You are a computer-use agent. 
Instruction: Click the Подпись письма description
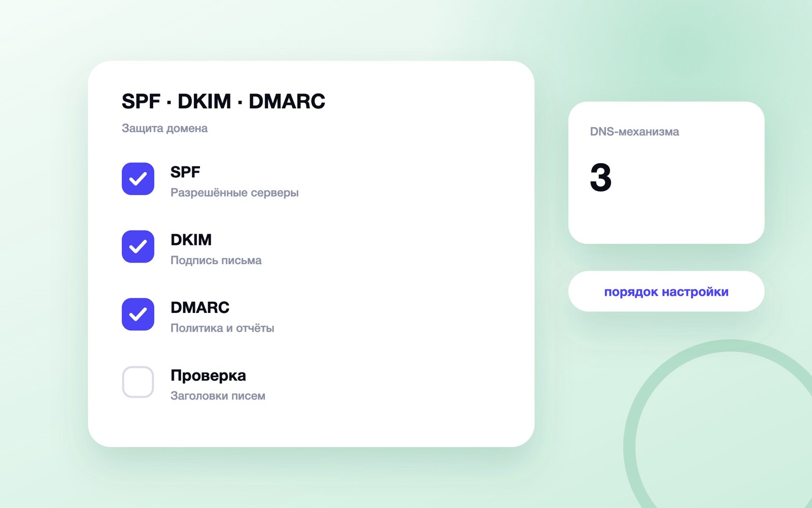pyautogui.click(x=216, y=260)
